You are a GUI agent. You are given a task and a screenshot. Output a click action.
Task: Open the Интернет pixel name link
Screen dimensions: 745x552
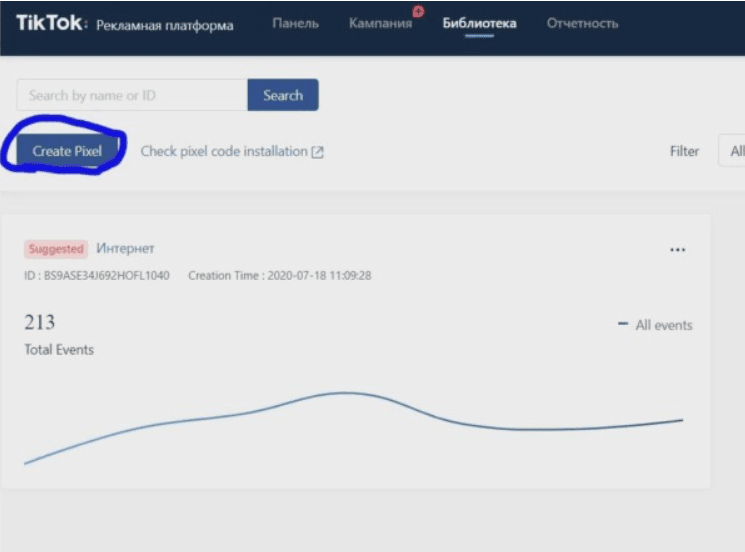[125, 248]
